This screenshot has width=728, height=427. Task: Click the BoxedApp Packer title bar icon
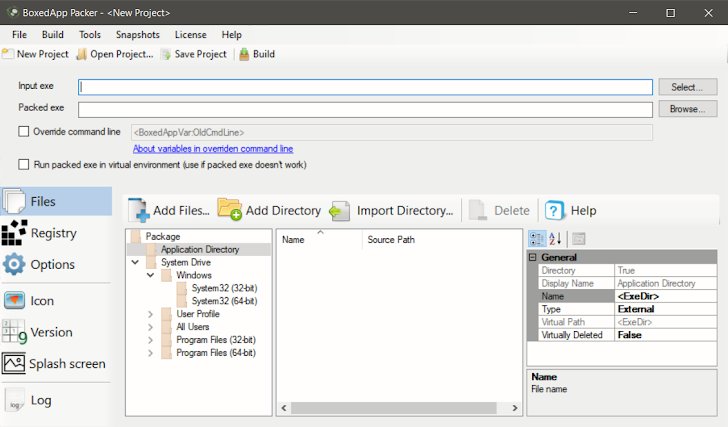[x=13, y=13]
